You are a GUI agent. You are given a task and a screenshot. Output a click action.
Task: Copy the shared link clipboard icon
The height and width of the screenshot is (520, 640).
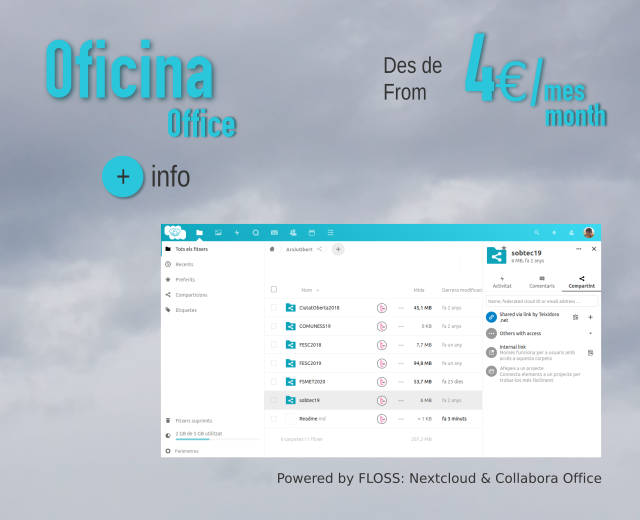pyautogui.click(x=576, y=317)
